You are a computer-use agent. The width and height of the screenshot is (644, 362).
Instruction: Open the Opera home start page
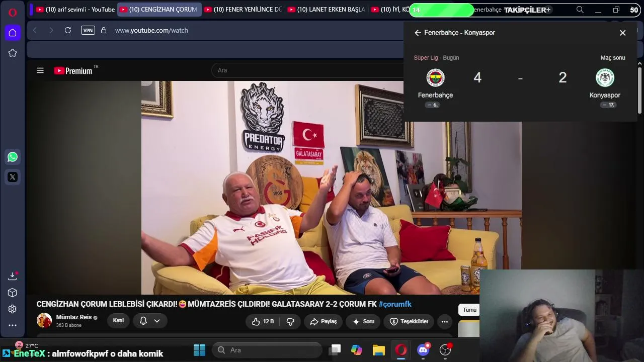[13, 33]
